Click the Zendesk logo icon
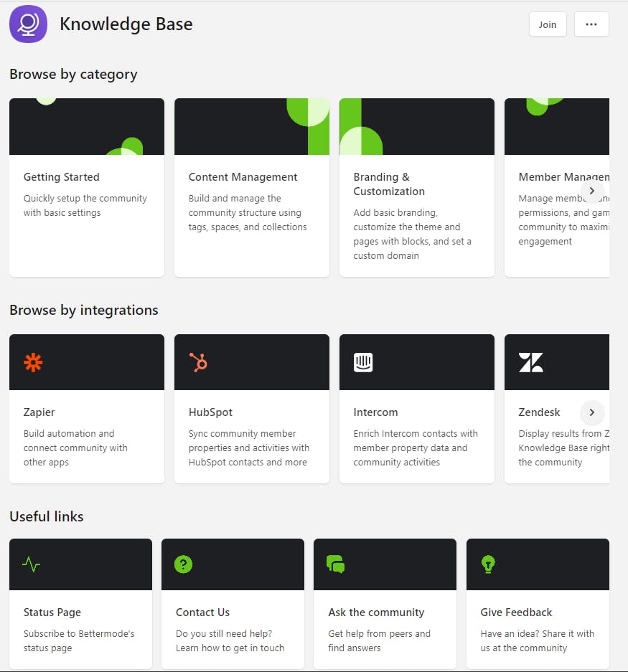Screen dimensions: 628x672 (x=530, y=362)
